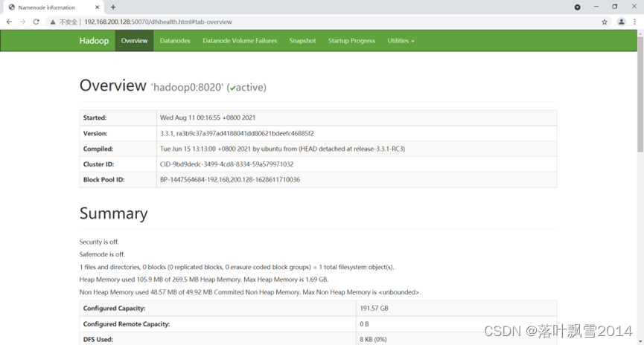This screenshot has width=644, height=345.
Task: Click the 'BP-1447564684-192.168.200.128' value
Action: pos(229,180)
